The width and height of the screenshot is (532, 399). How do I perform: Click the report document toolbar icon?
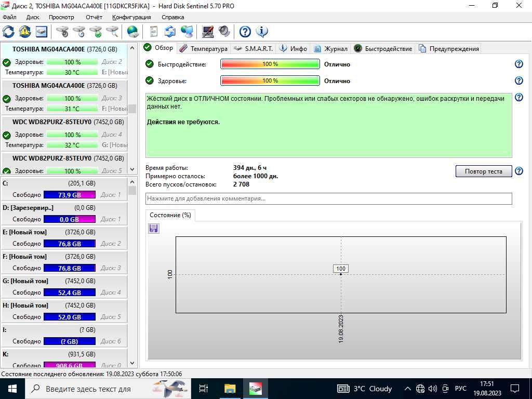154,32
